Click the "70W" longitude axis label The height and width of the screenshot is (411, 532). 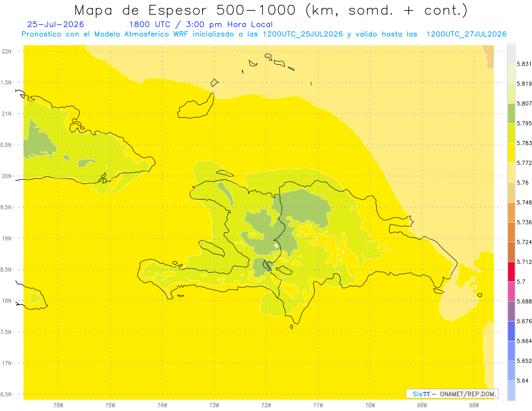(370, 405)
